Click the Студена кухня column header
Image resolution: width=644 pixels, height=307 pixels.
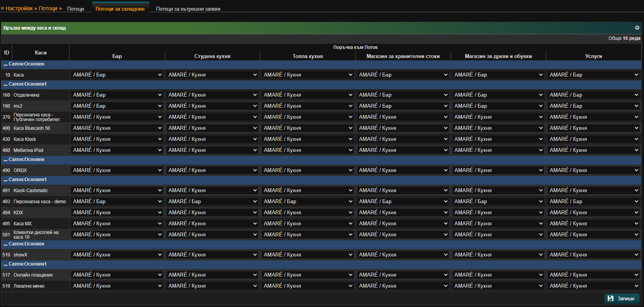(212, 56)
